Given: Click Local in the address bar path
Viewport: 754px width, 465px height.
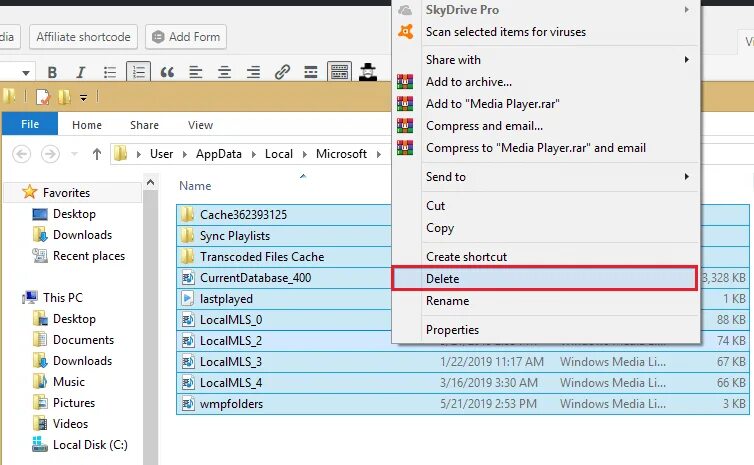Looking at the screenshot, I should (279, 154).
